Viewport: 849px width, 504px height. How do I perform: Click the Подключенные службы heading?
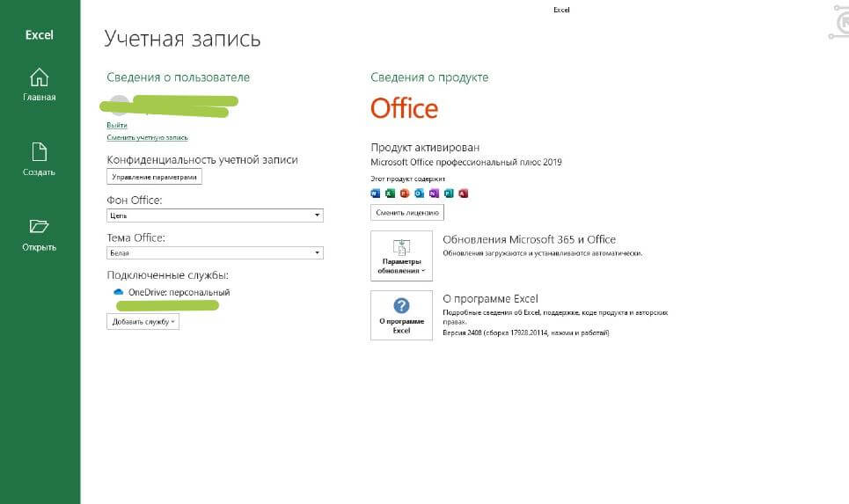pos(168,275)
